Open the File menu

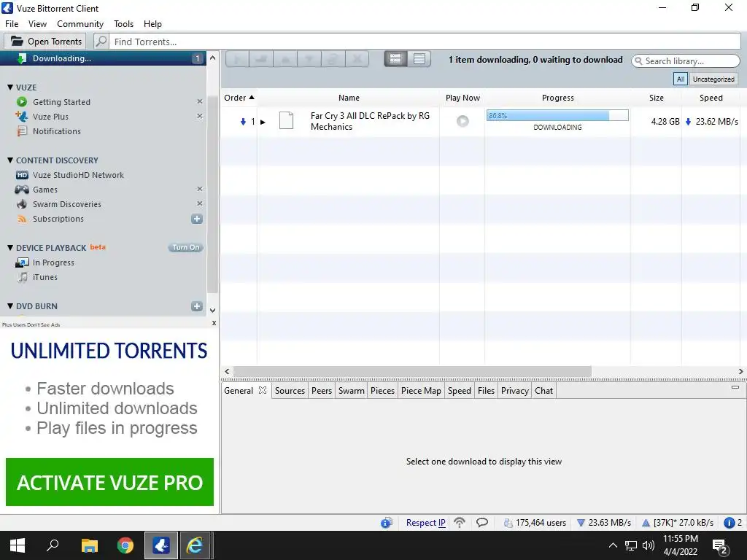point(12,24)
